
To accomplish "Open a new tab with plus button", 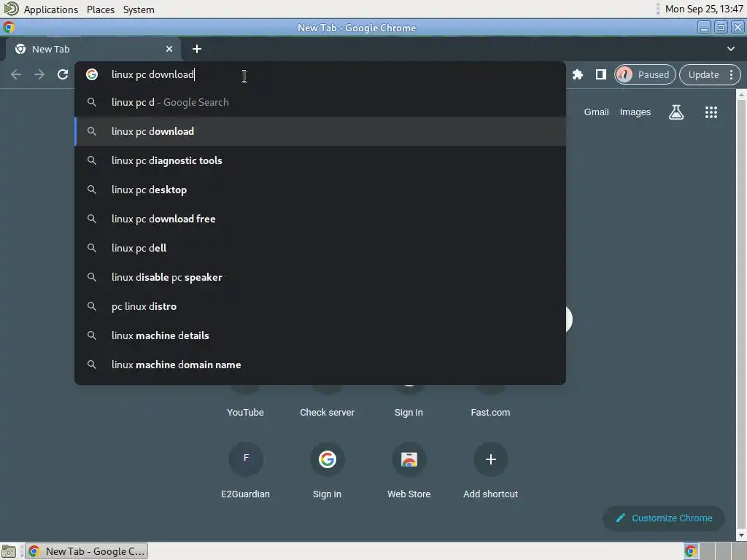I will [197, 49].
